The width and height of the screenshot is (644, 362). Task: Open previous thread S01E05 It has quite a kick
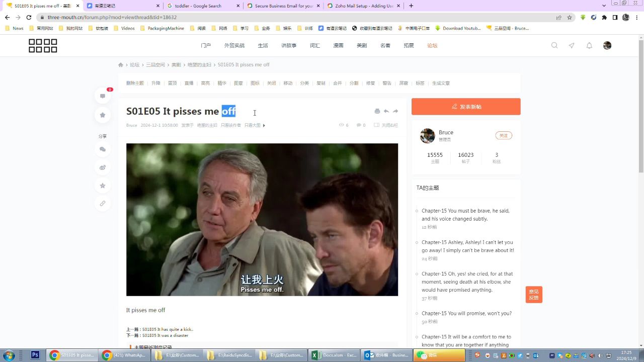[x=168, y=330]
